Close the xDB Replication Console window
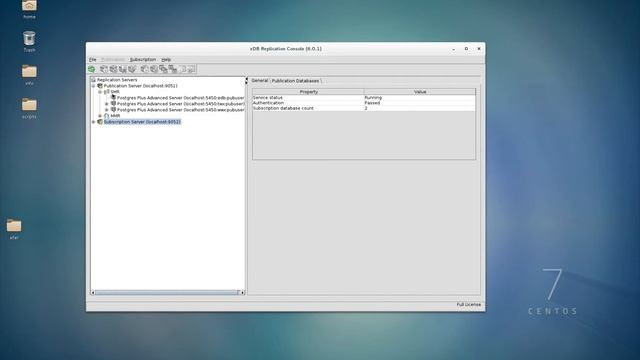Image resolution: width=640 pixels, height=360 pixels. click(479, 49)
